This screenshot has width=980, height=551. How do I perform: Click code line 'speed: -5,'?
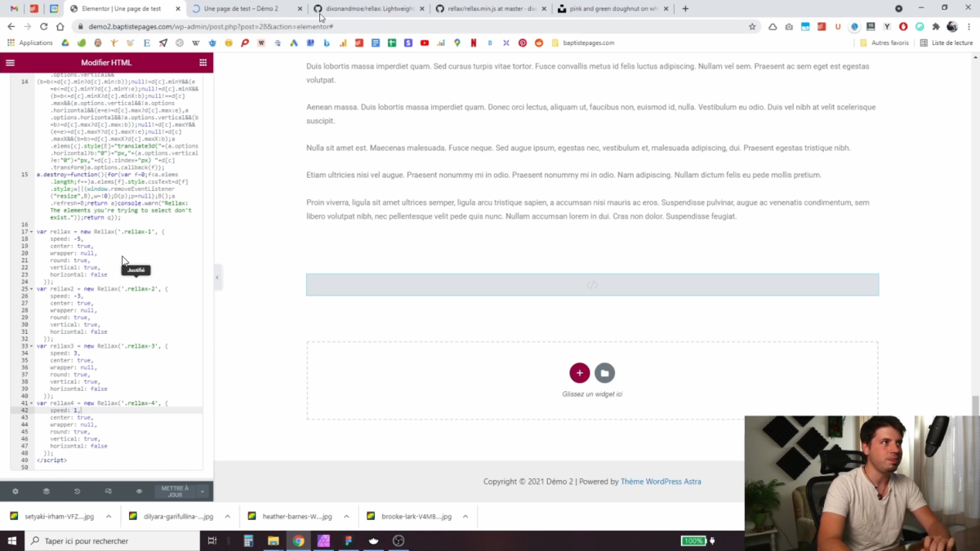pyautogui.click(x=67, y=239)
